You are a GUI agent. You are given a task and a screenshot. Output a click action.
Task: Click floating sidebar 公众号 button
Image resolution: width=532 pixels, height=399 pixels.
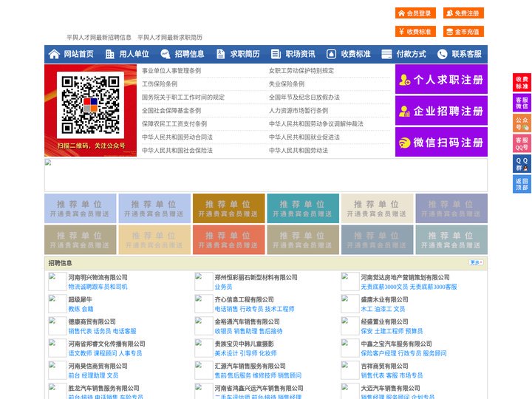click(522, 123)
